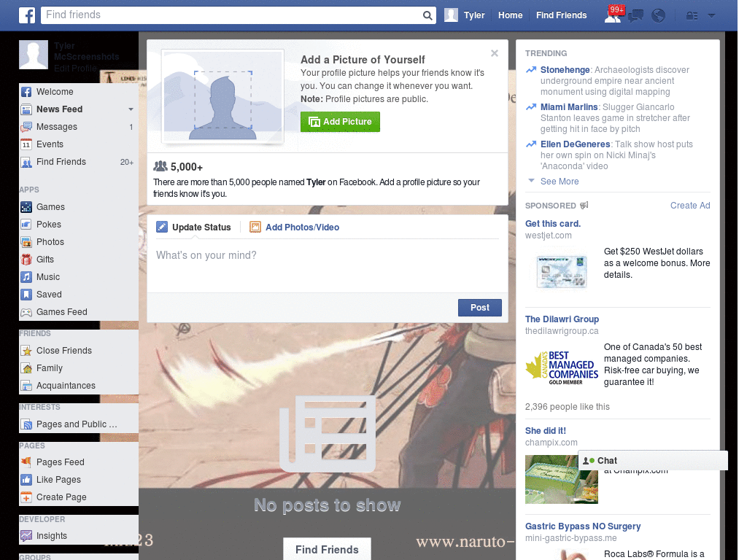This screenshot has height=560, width=747.
Task: Click the green Add Picture button
Action: [x=340, y=122]
